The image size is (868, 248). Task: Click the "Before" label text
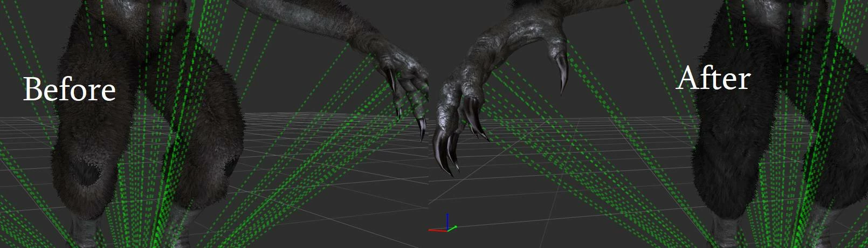click(70, 89)
